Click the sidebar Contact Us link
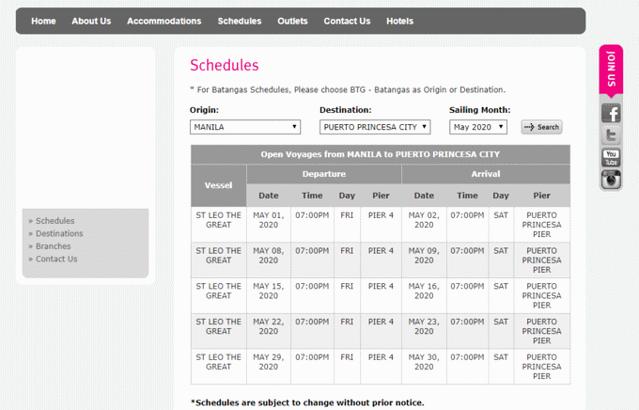 tap(56, 259)
